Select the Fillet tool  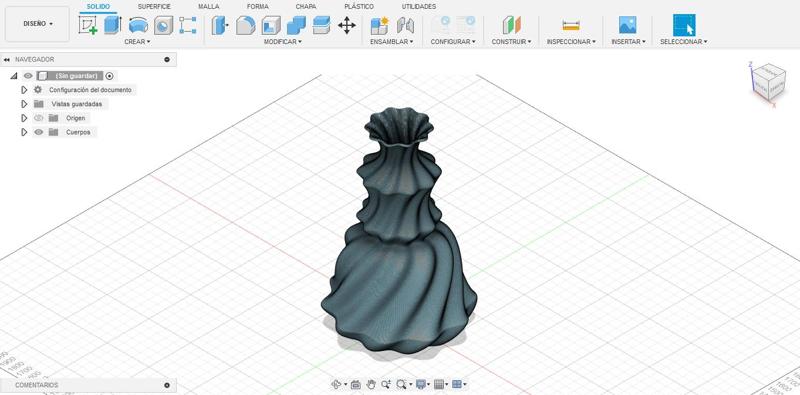[x=246, y=25]
